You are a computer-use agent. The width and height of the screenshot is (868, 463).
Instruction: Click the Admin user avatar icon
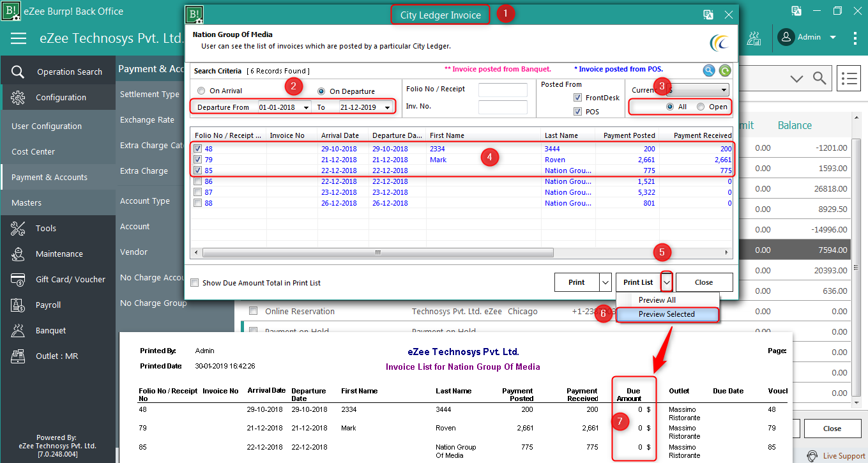(786, 37)
